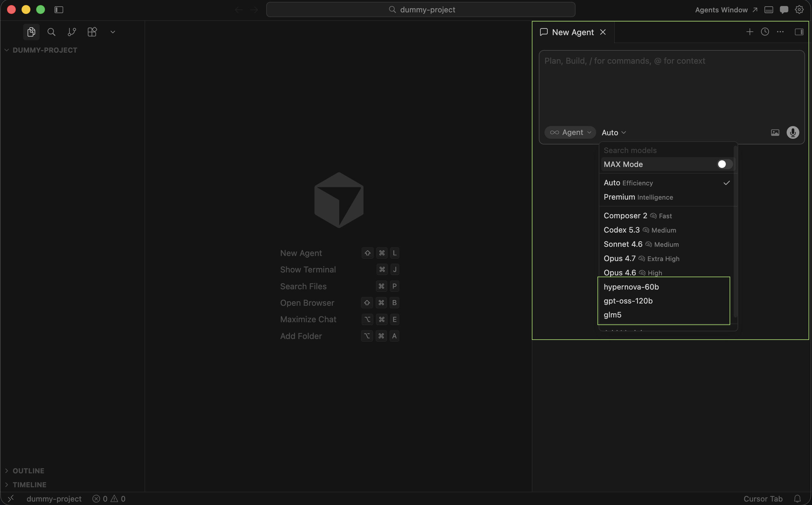Show chat history clock icon

[x=765, y=32]
